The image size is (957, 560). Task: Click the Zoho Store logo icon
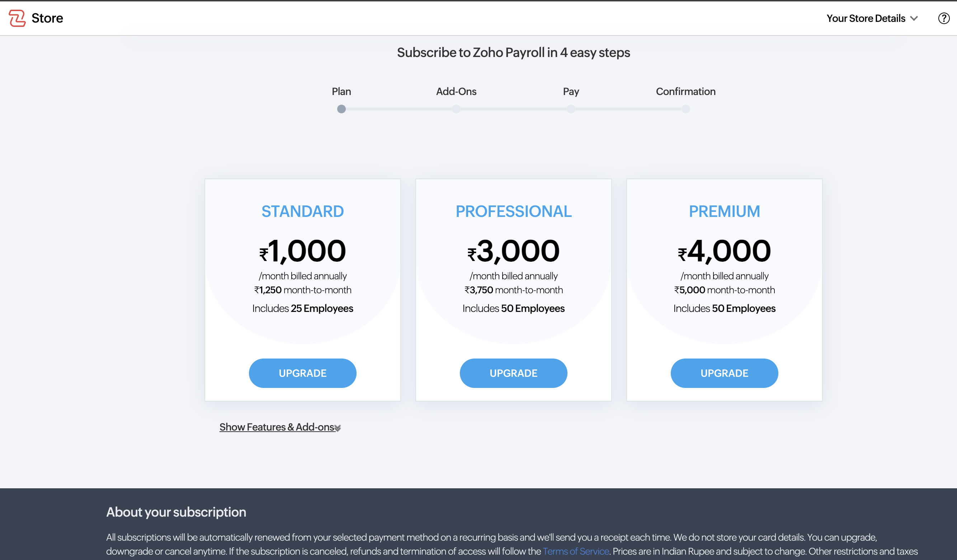(17, 18)
